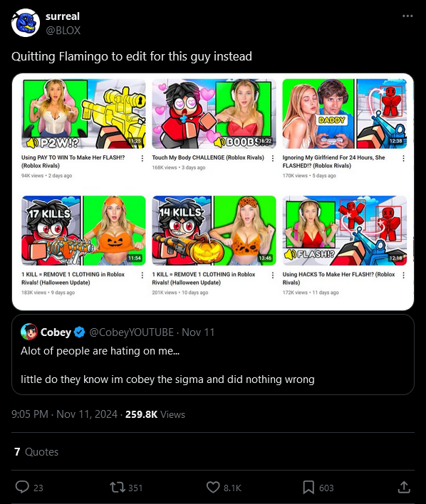
Task: Open the three-dot more menu on post
Action: point(407,16)
